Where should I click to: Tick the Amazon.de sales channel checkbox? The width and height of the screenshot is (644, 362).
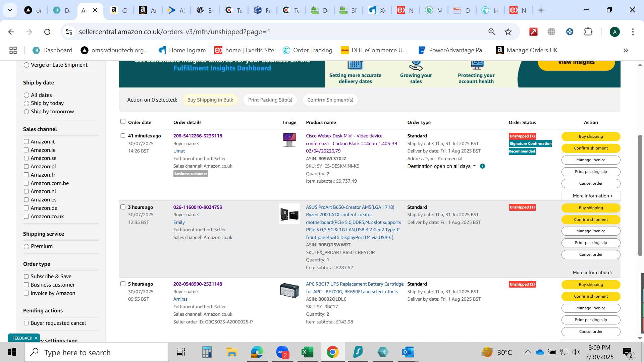point(26,208)
